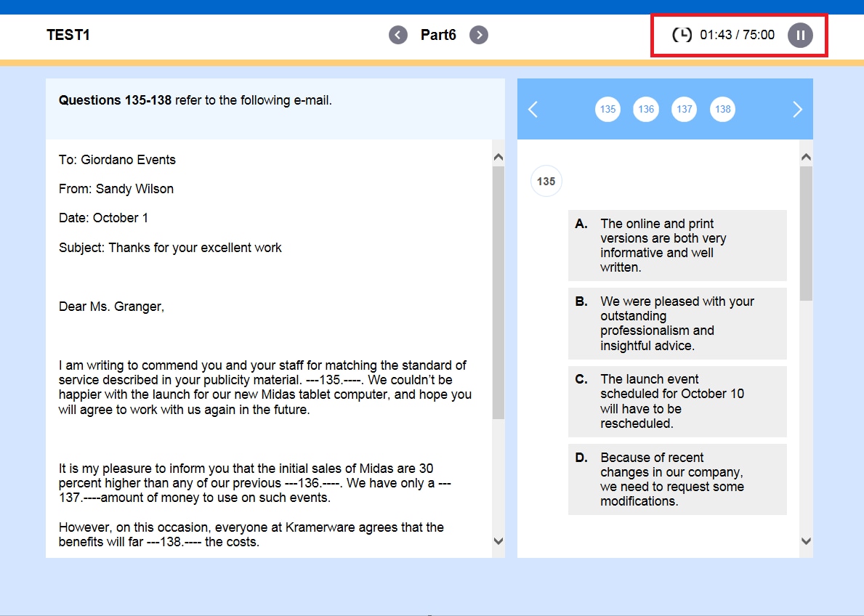Screen dimensions: 864x616
Task: Choose answer D about requesting modifications
Action: pyautogui.click(x=677, y=479)
